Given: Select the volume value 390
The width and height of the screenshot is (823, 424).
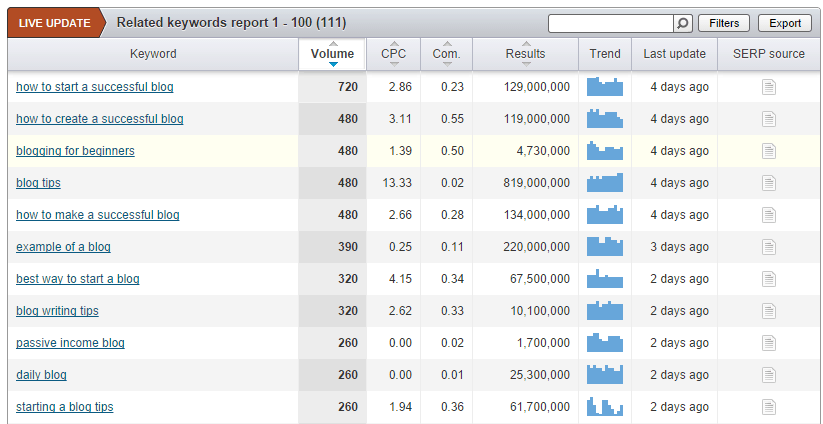Looking at the screenshot, I should point(348,247).
